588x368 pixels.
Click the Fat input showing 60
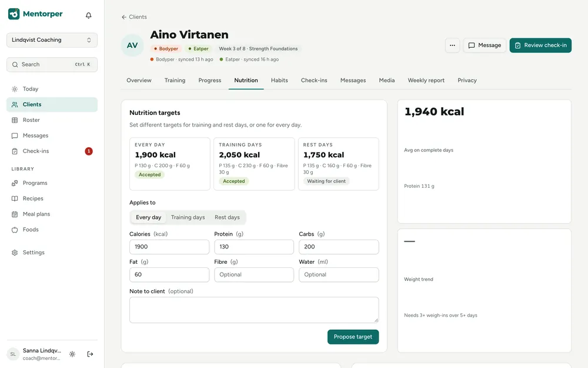point(169,274)
